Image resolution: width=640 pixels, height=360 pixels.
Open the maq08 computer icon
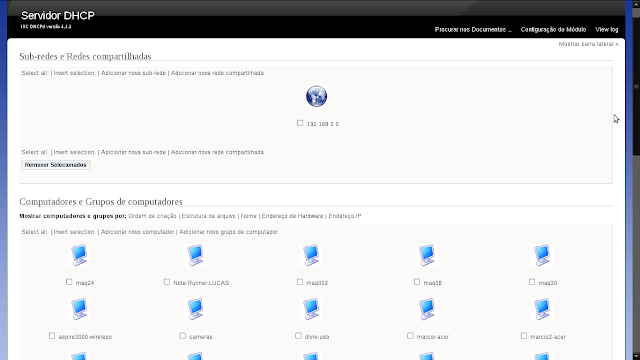point(427,255)
